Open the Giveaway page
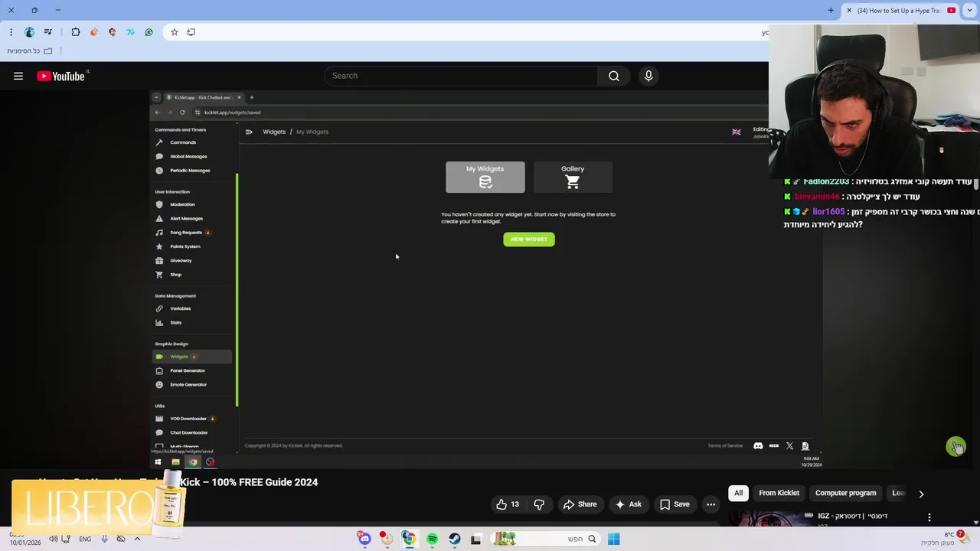Screen dimensions: 980x551 pos(193,260)
